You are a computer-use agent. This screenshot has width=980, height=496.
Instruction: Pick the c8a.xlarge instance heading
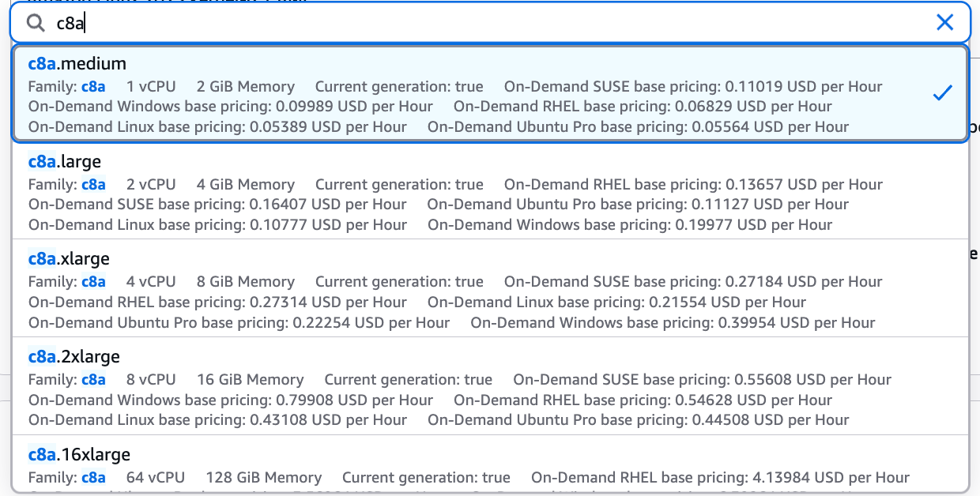[x=69, y=259]
